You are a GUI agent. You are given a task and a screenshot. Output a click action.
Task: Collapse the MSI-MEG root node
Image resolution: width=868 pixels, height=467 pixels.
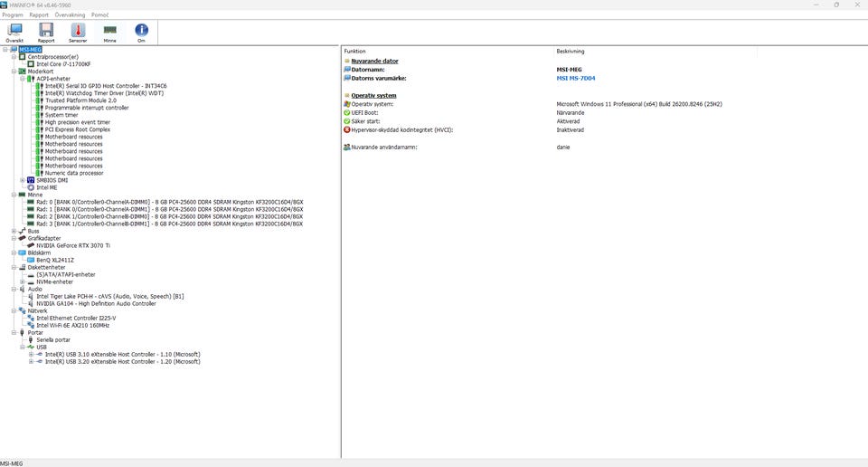(5, 49)
